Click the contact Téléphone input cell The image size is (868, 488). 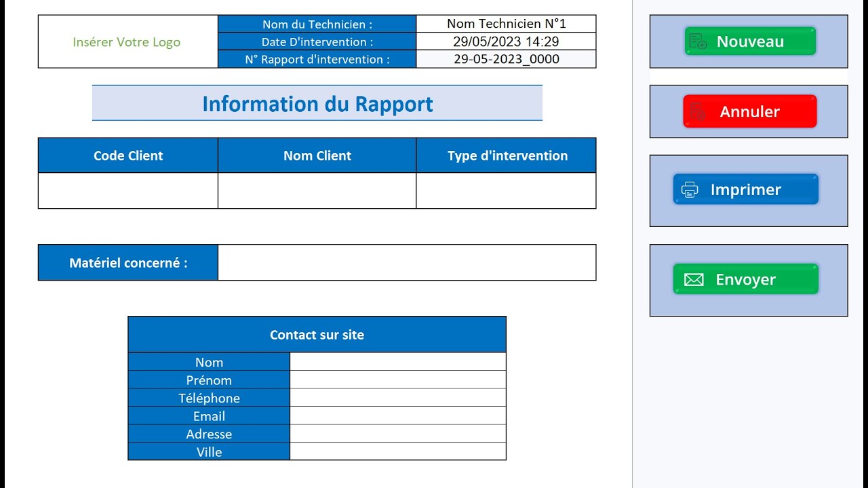click(x=397, y=398)
